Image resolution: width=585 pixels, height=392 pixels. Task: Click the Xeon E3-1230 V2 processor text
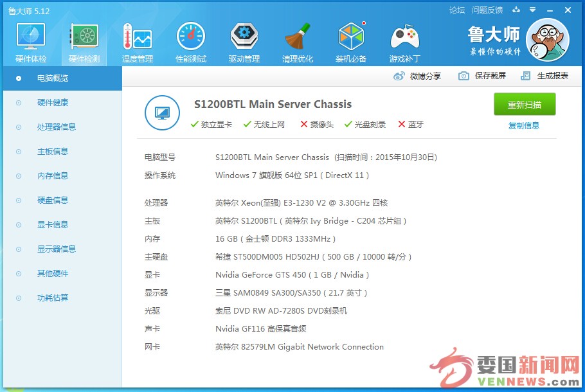coord(301,203)
